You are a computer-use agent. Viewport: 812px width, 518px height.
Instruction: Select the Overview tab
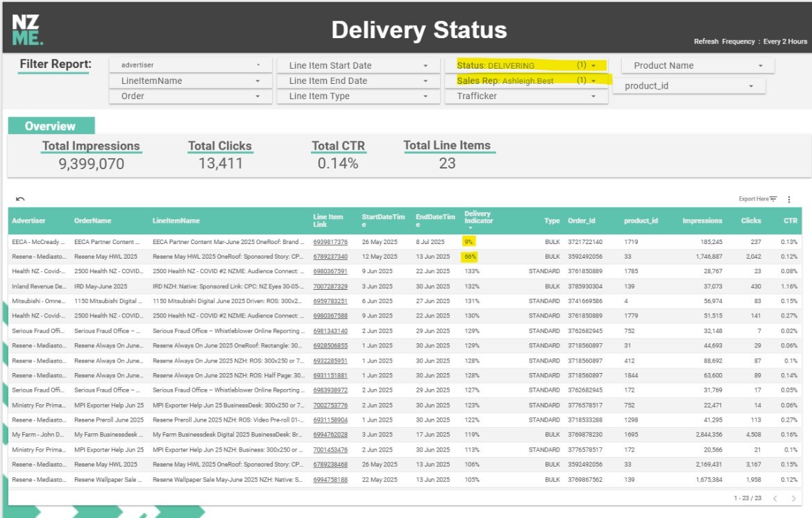pyautogui.click(x=51, y=126)
